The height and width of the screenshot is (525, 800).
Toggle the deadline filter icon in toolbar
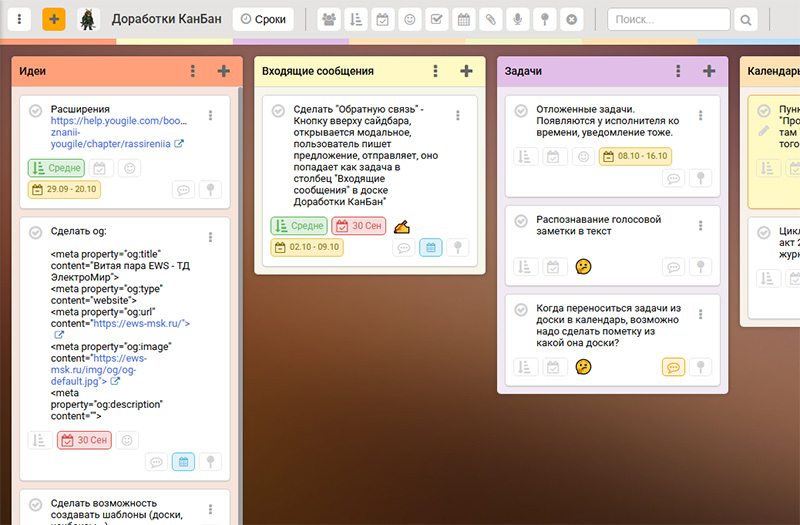point(383,19)
